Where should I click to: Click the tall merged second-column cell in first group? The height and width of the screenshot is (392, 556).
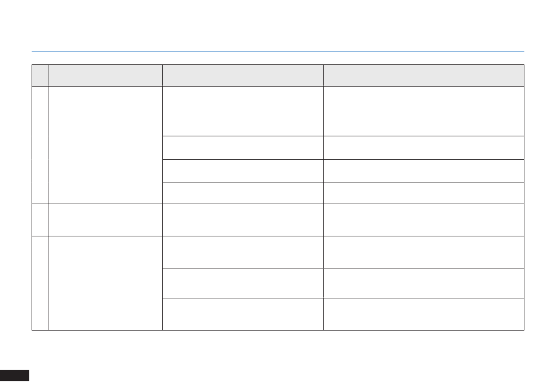coord(106,145)
